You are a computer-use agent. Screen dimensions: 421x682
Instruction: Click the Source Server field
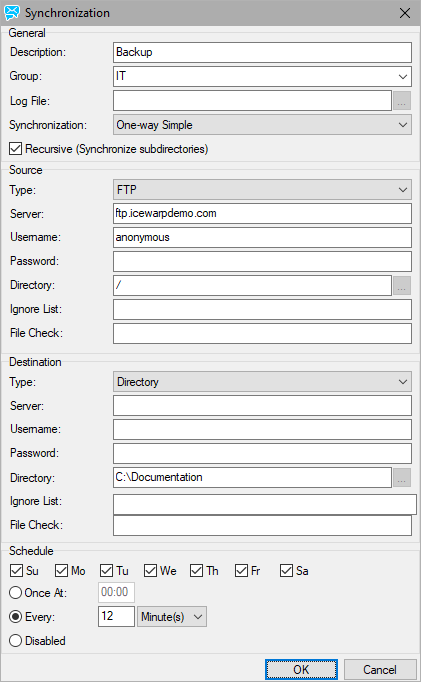262,214
